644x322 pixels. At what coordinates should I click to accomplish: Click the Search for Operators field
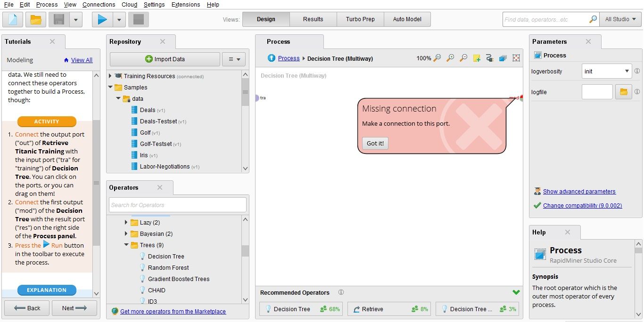[x=178, y=205]
